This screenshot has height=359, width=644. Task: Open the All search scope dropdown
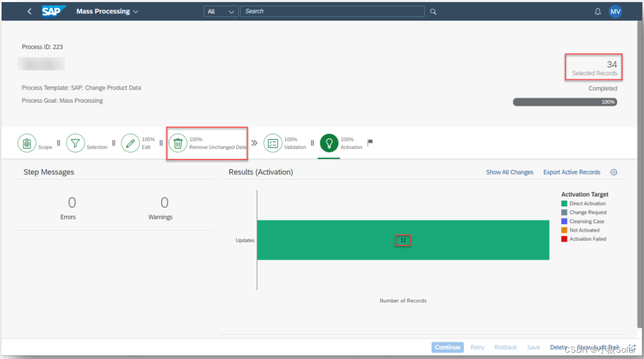tap(221, 11)
